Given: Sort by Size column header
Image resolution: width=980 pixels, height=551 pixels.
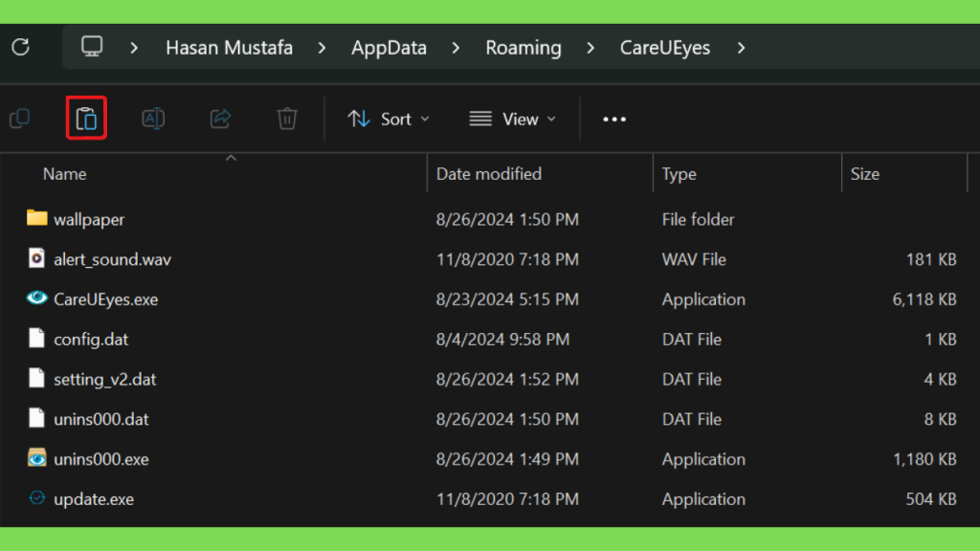Looking at the screenshot, I should tap(864, 174).
